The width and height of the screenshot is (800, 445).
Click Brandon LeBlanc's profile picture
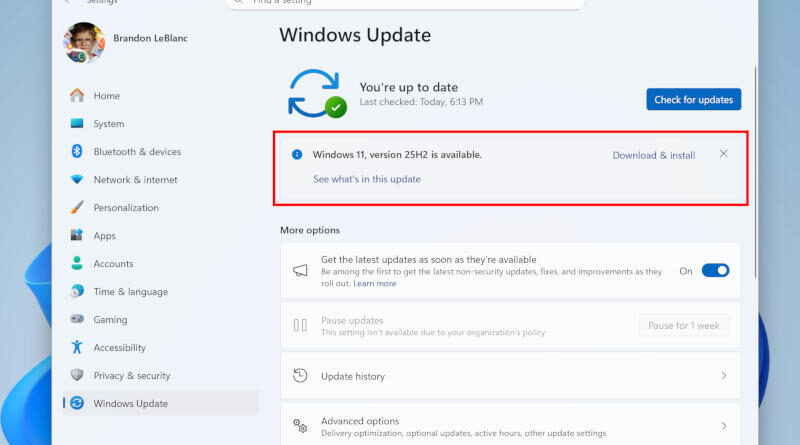(x=84, y=43)
